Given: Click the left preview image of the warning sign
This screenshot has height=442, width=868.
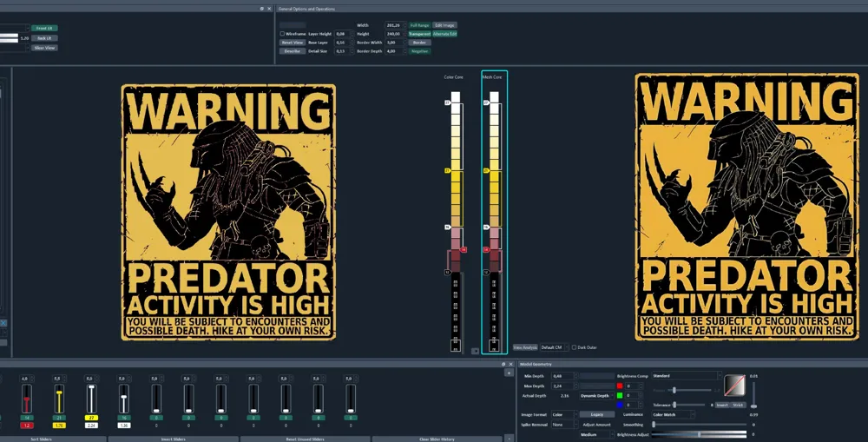Looking at the screenshot, I should 228,212.
